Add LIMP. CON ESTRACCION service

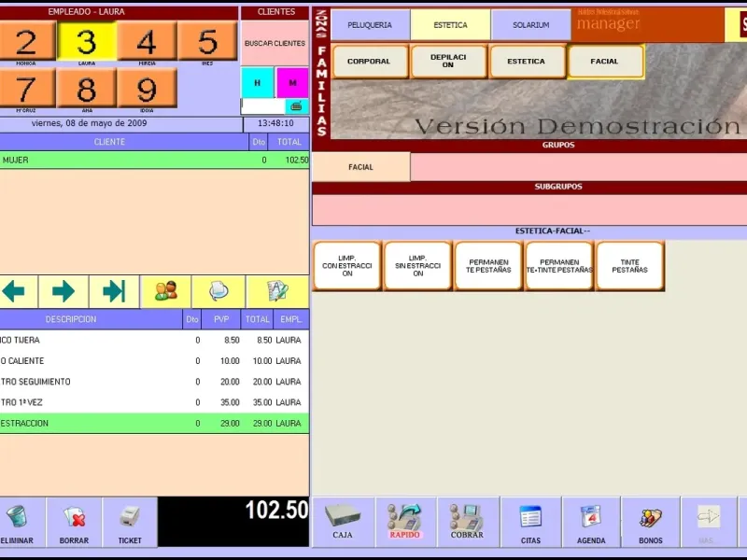tap(347, 266)
